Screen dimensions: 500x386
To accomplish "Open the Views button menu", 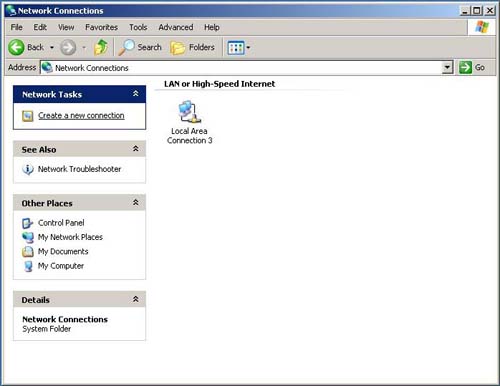I will coord(239,48).
